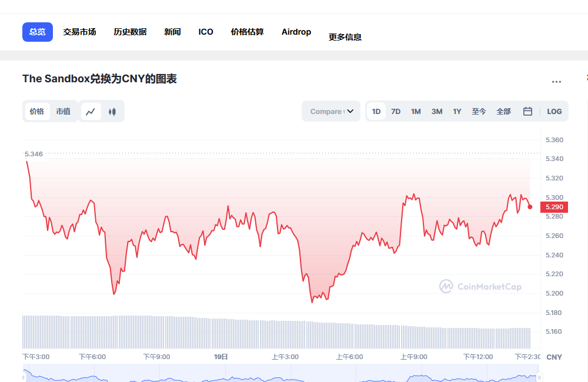Select the 7D time range
This screenshot has height=382, width=588.
pos(396,111)
